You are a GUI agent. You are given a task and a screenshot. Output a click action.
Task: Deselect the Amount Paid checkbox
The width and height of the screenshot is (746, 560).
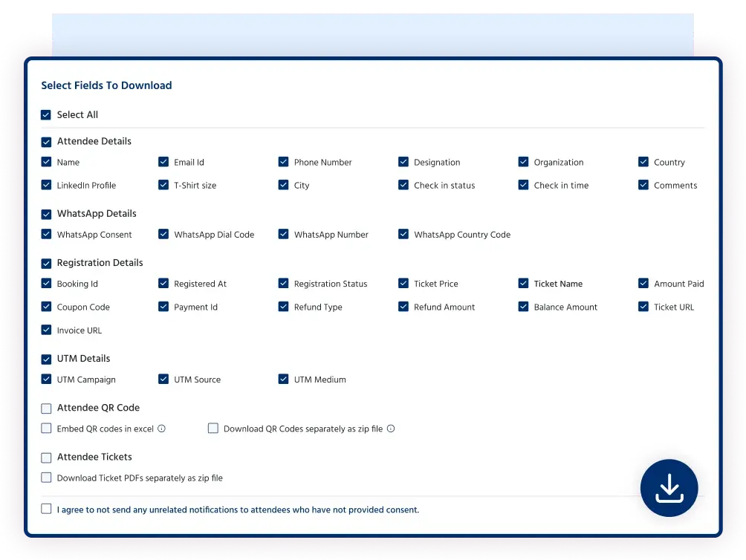[x=643, y=283]
